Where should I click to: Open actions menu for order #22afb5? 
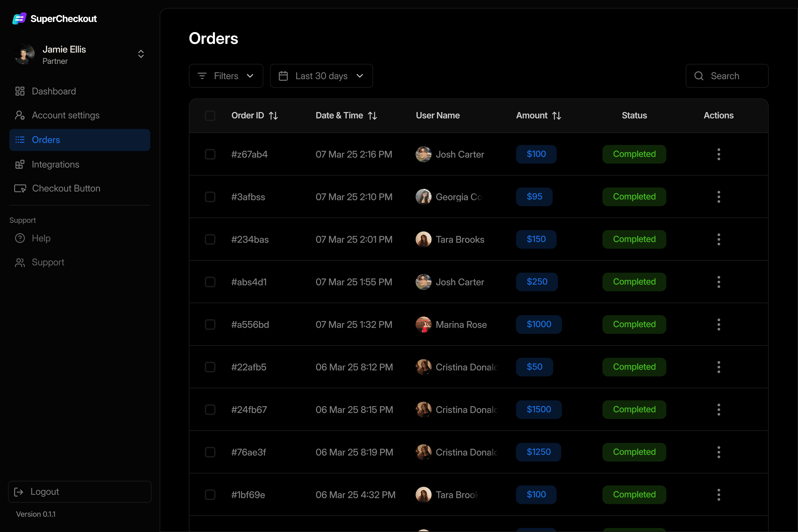coord(719,367)
